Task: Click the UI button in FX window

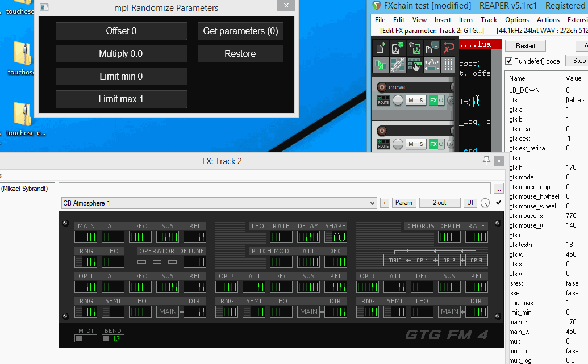Action: pyautogui.click(x=470, y=203)
